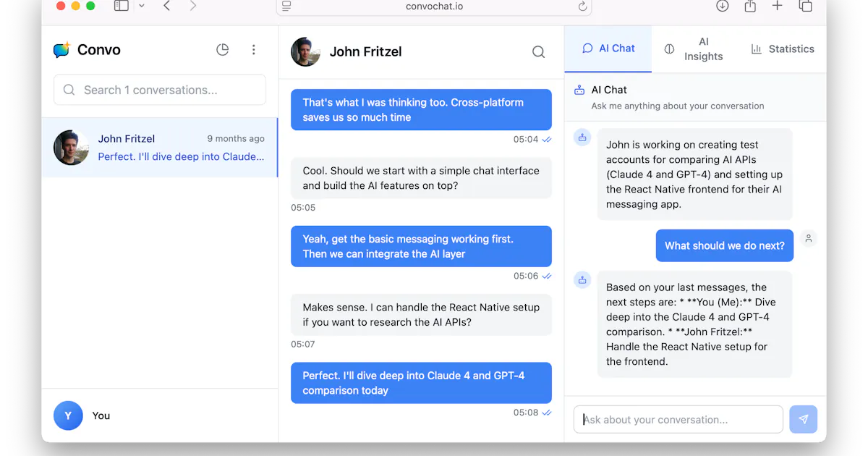Click the 05:08 read receipt checkmarks
This screenshot has height=456, width=868.
click(547, 413)
